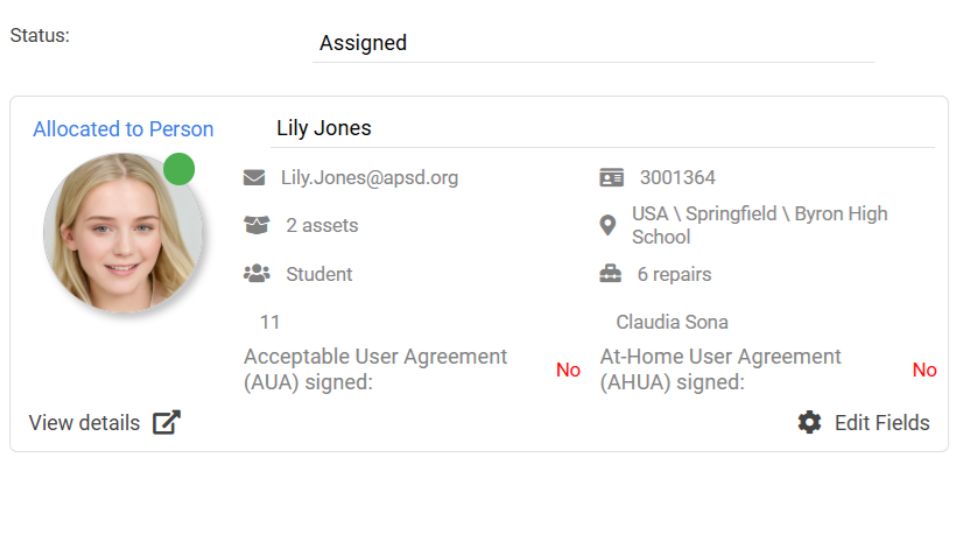Click the Allocated to Person link
The image size is (960, 540).
click(x=123, y=129)
